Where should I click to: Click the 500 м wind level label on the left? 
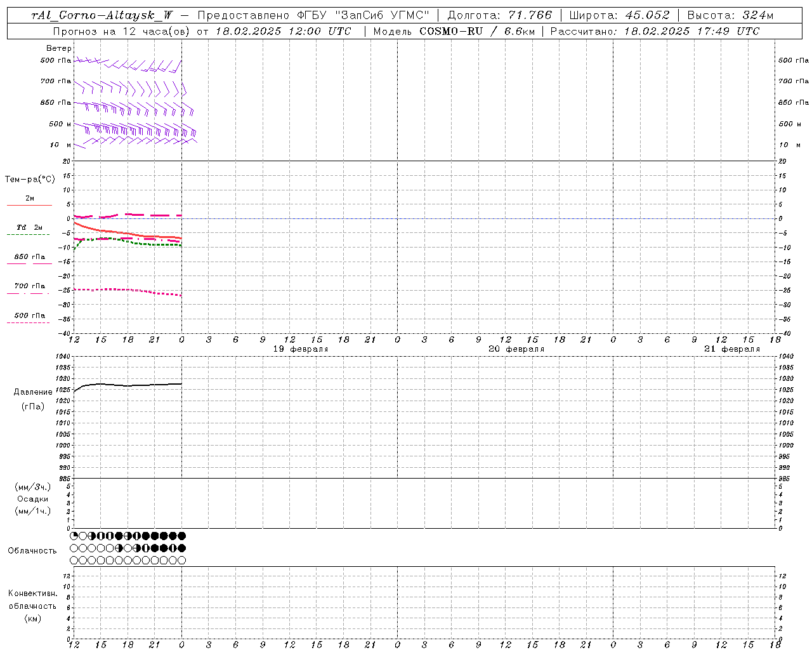61,124
